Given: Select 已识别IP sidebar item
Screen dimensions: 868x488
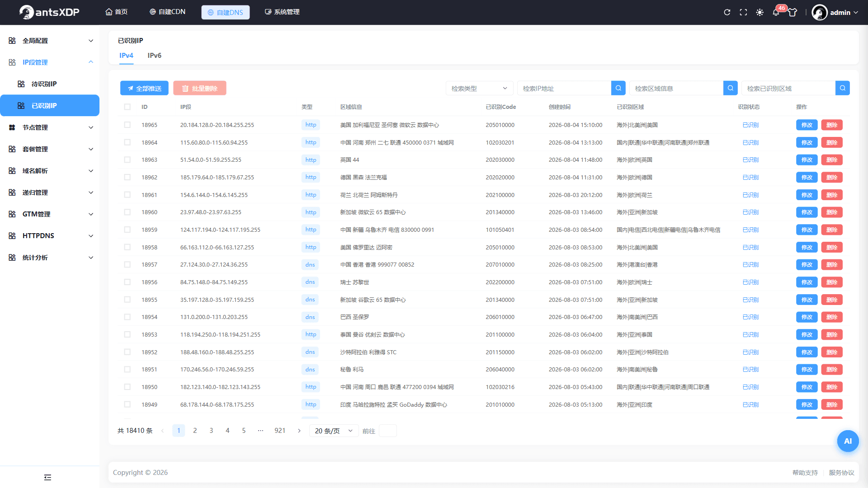Looking at the screenshot, I should point(50,105).
